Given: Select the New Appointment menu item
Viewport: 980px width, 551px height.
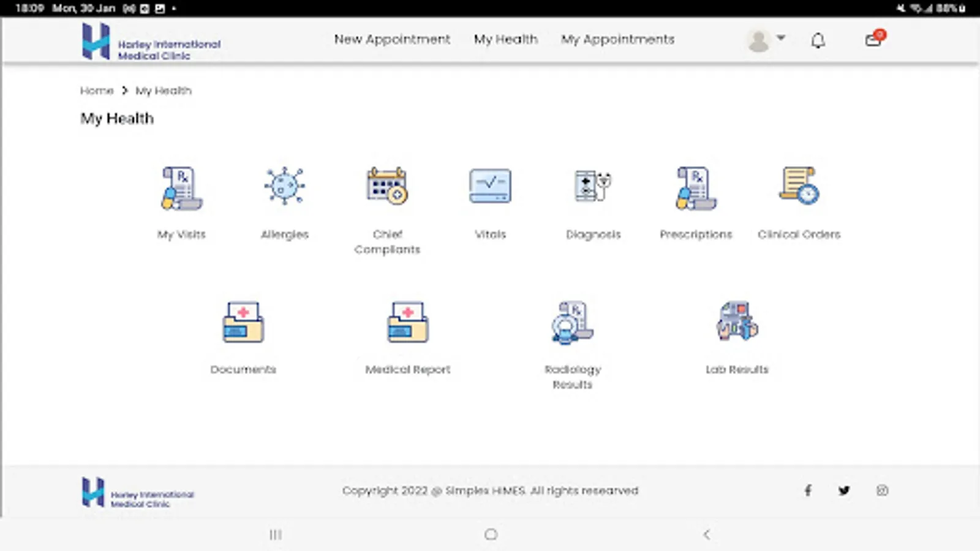Looking at the screenshot, I should [x=392, y=39].
